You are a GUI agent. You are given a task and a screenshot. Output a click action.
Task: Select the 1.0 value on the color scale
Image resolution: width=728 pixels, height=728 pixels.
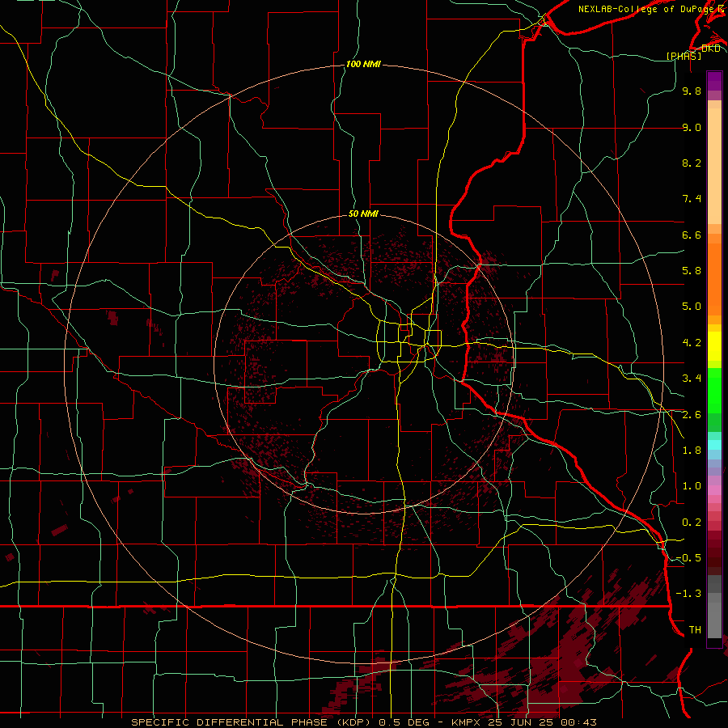[x=692, y=486]
